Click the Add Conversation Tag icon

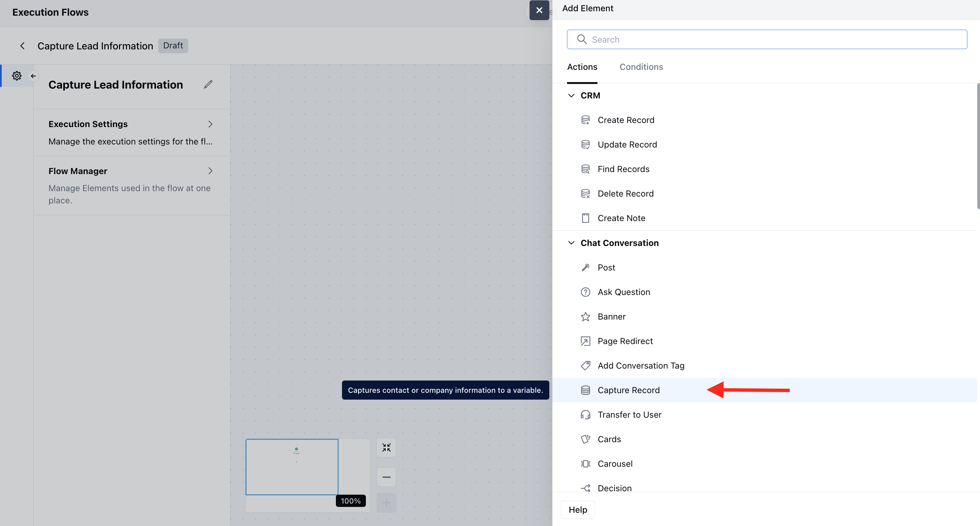pos(585,366)
